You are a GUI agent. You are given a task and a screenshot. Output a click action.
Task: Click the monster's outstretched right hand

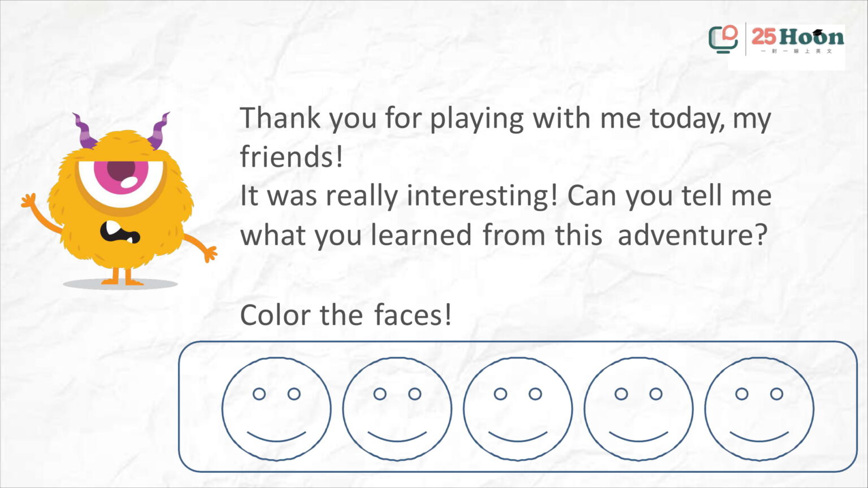[209, 252]
